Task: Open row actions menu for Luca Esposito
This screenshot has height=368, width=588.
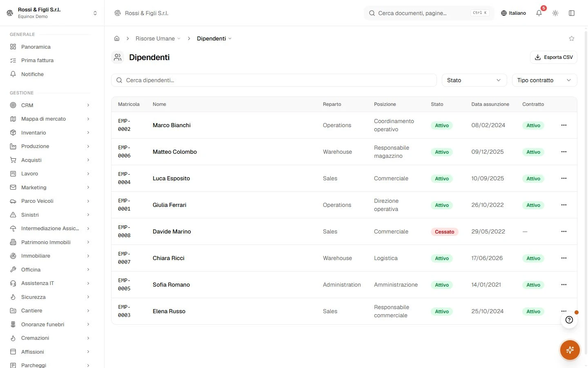Action: tap(564, 178)
